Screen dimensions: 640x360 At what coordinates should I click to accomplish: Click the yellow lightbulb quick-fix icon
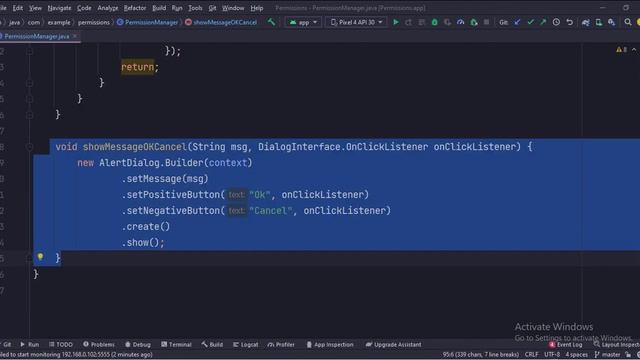click(40, 257)
